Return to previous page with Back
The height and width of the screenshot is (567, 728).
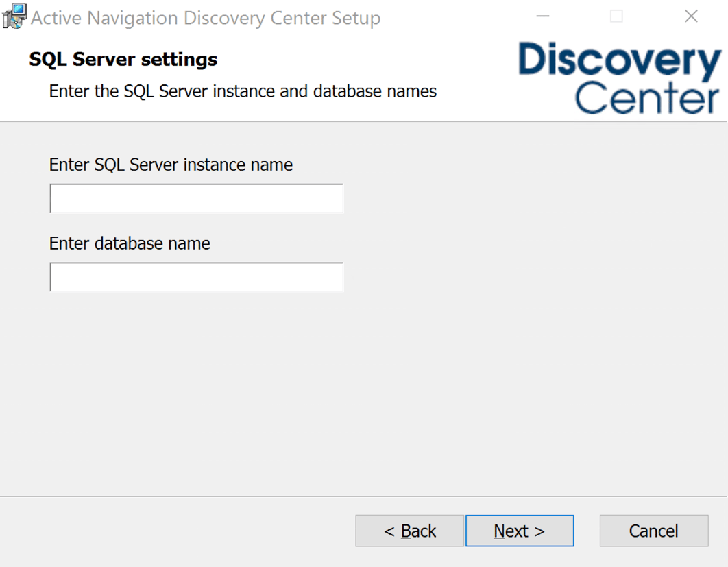tap(409, 531)
